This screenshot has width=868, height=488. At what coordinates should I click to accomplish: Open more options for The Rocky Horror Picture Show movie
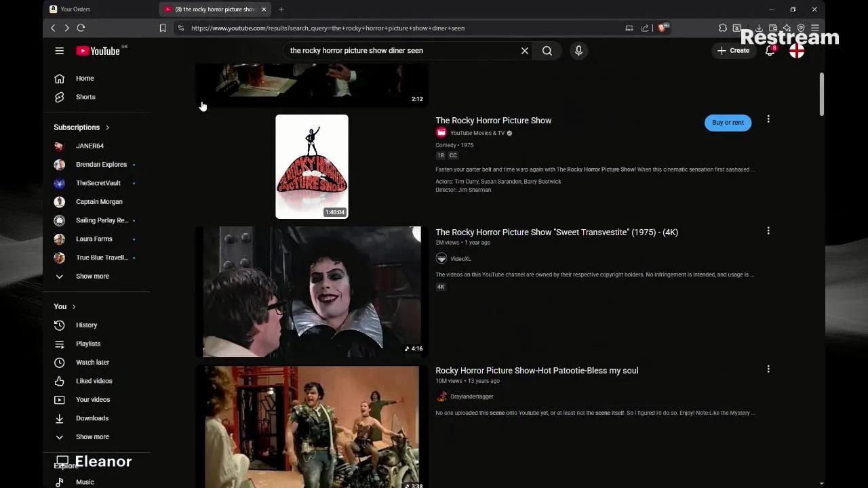coord(768,119)
